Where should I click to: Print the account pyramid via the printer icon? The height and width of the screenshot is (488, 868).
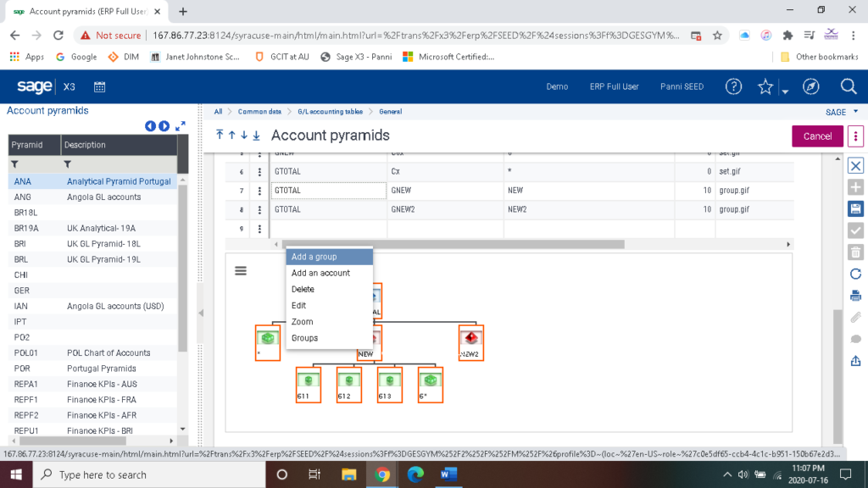856,295
